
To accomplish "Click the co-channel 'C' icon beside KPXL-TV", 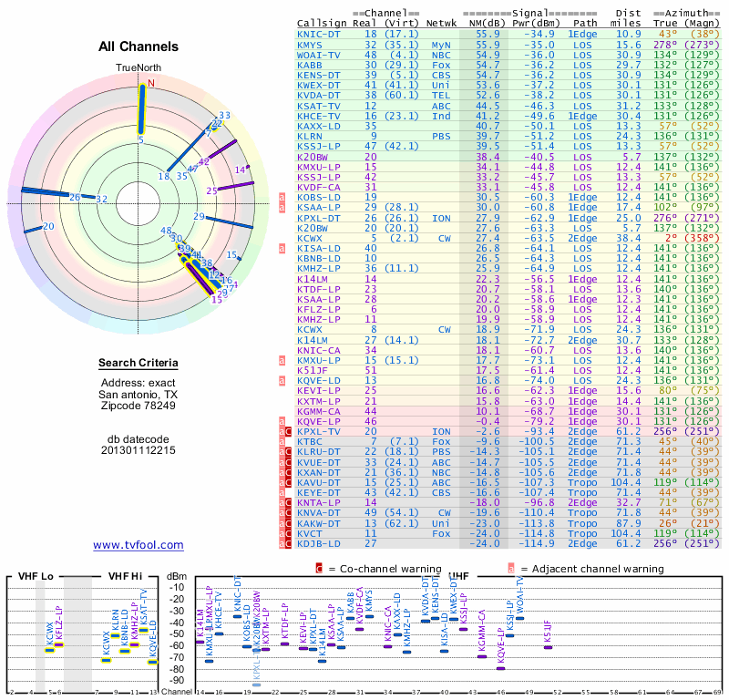I will [x=290, y=431].
